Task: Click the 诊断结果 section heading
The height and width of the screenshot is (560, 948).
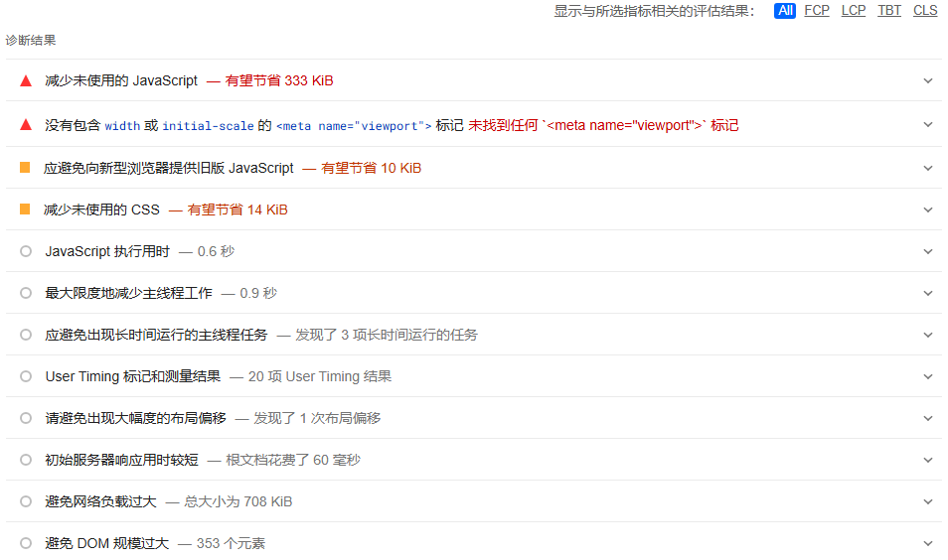Action: [31, 41]
